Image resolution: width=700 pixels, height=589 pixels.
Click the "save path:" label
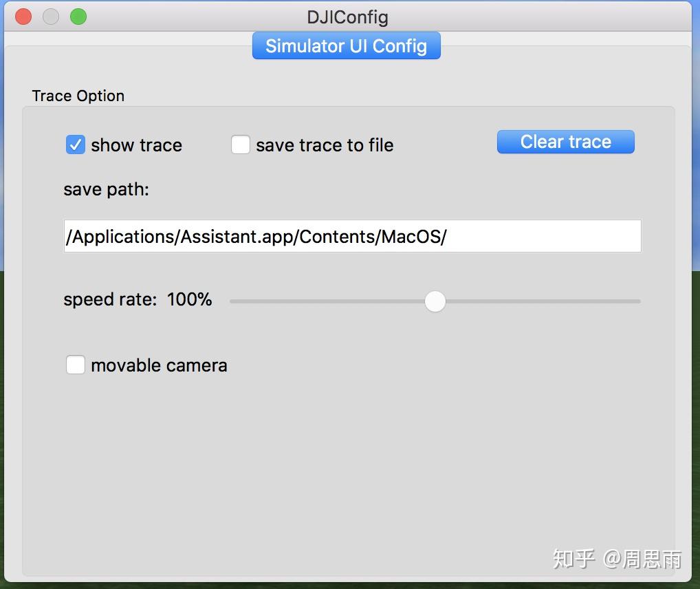106,189
